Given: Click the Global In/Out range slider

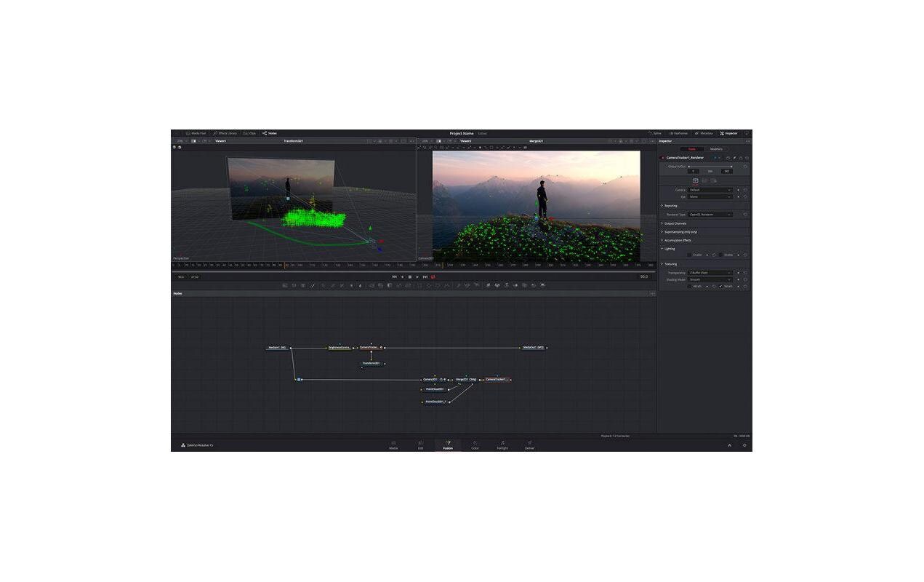Looking at the screenshot, I should coord(710,166).
